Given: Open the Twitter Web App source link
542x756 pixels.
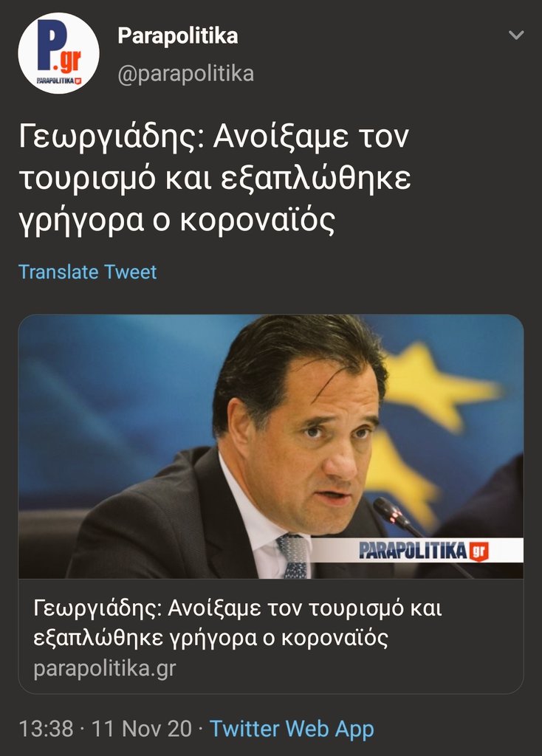Looking at the screenshot, I should tap(292, 729).
